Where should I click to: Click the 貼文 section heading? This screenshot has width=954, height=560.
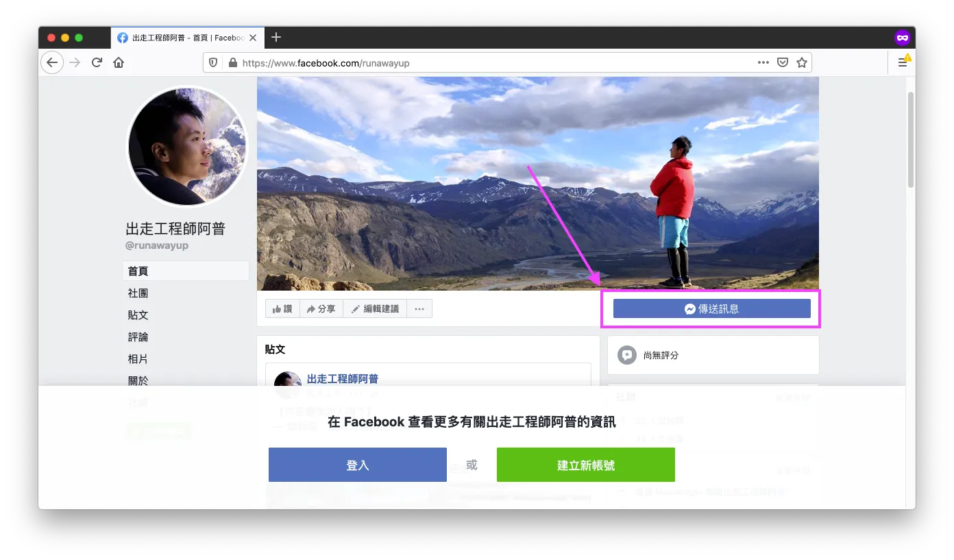coord(275,349)
